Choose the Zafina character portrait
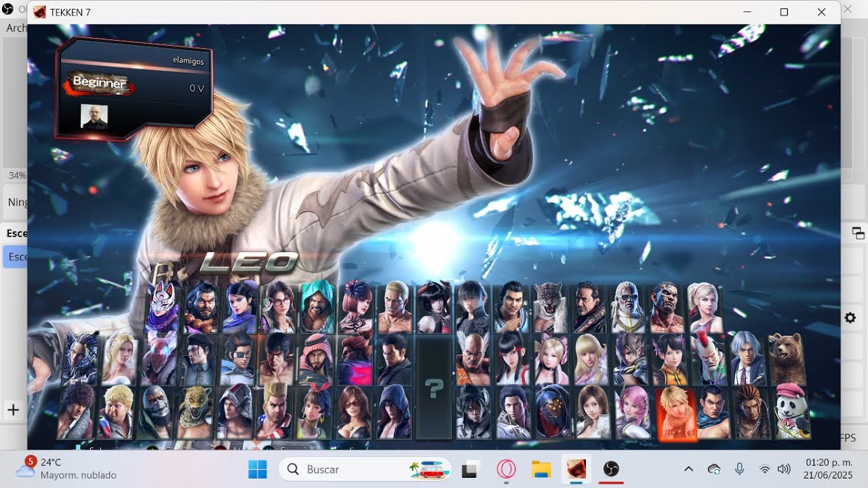This screenshot has width=868, height=488. coord(241,308)
